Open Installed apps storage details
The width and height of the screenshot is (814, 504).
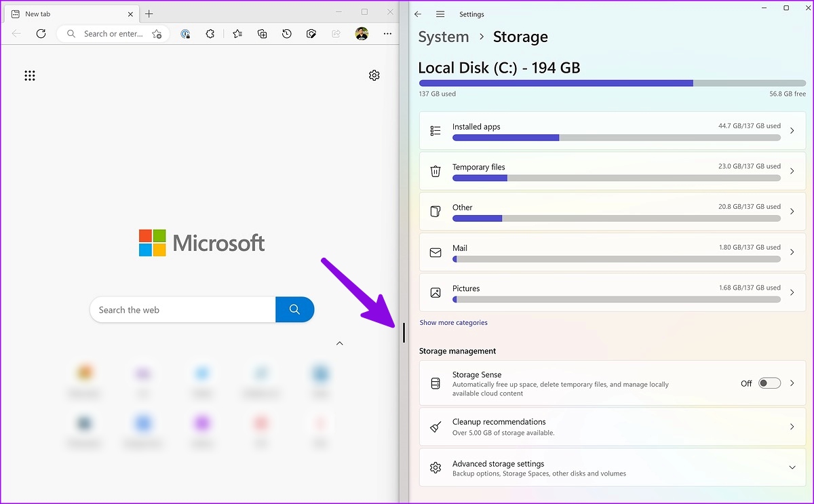click(613, 131)
